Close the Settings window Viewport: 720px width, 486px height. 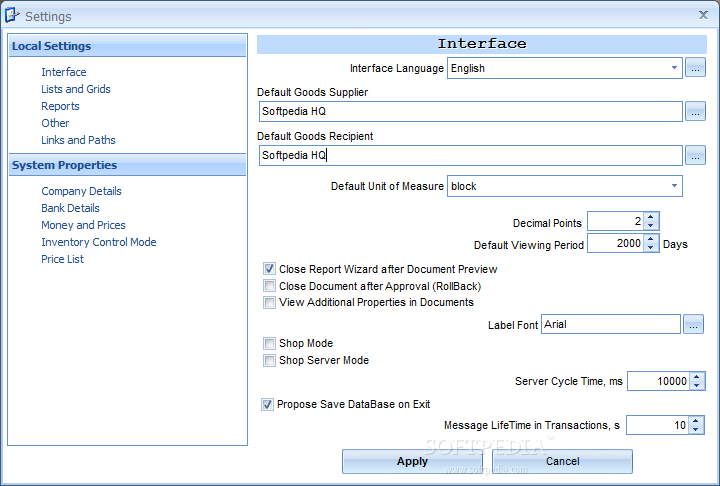click(703, 15)
